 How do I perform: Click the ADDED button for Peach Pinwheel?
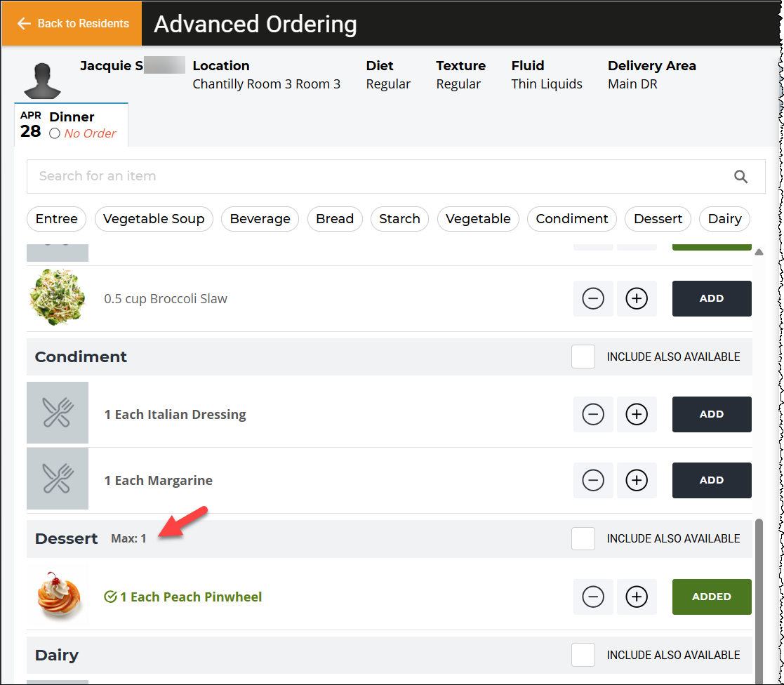712,597
